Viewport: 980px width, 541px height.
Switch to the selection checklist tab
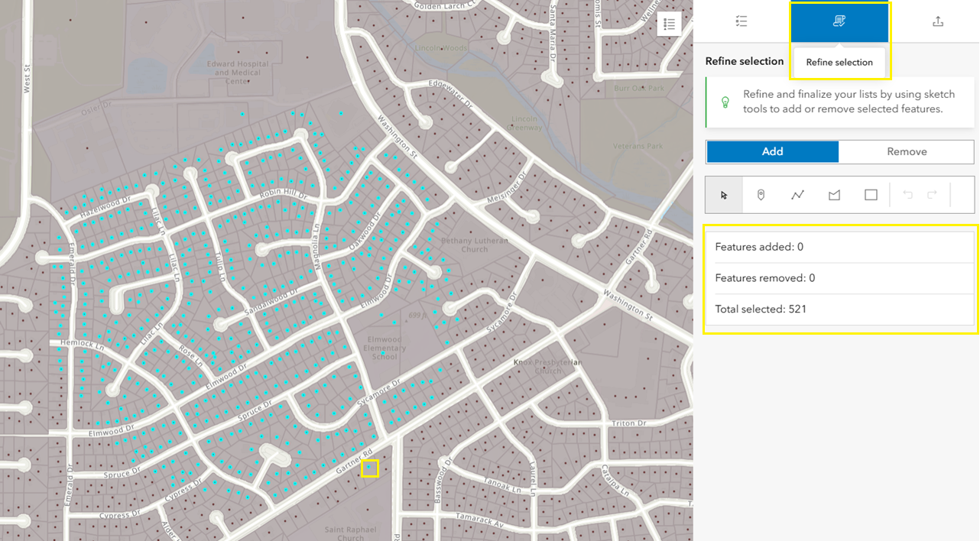tap(741, 21)
